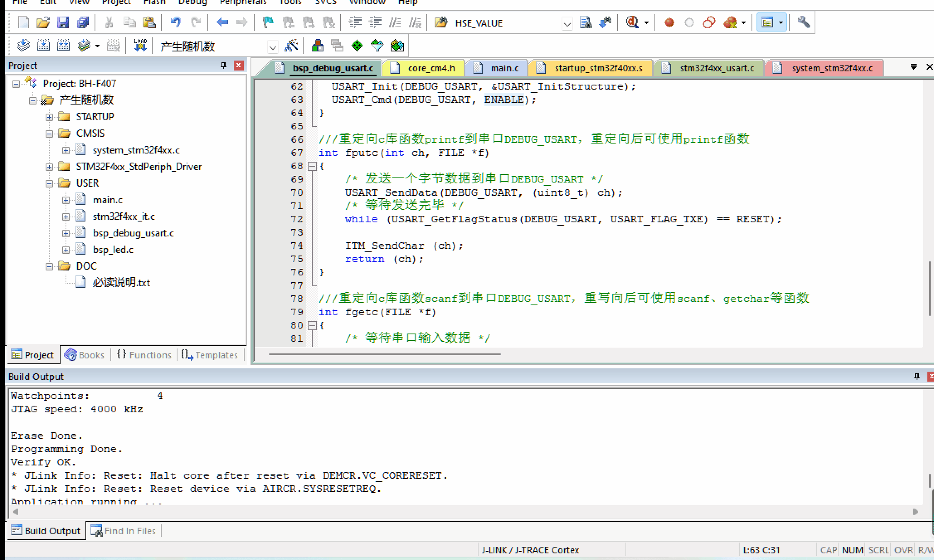Click the Manage Run-Time Environment green diamond icon
The height and width of the screenshot is (560, 934).
click(357, 45)
